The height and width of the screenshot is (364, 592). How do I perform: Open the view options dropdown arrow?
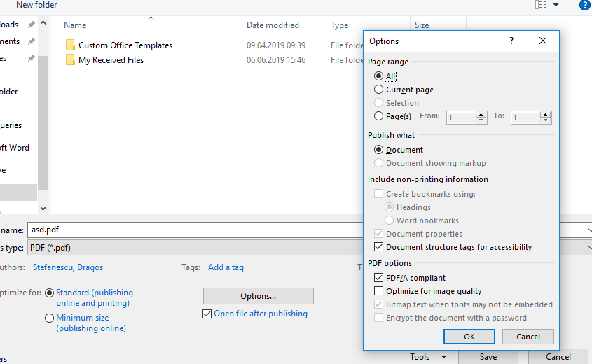click(556, 5)
